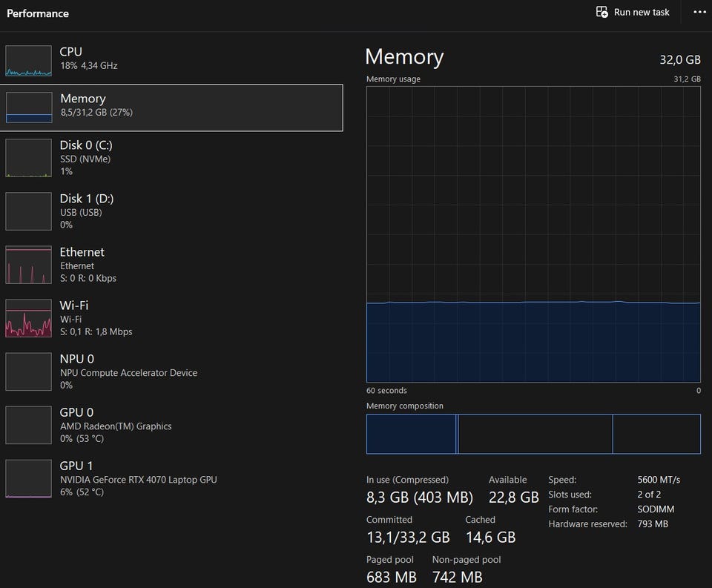
Task: Click the standby segment of Memory composition bar
Action: tap(535, 434)
